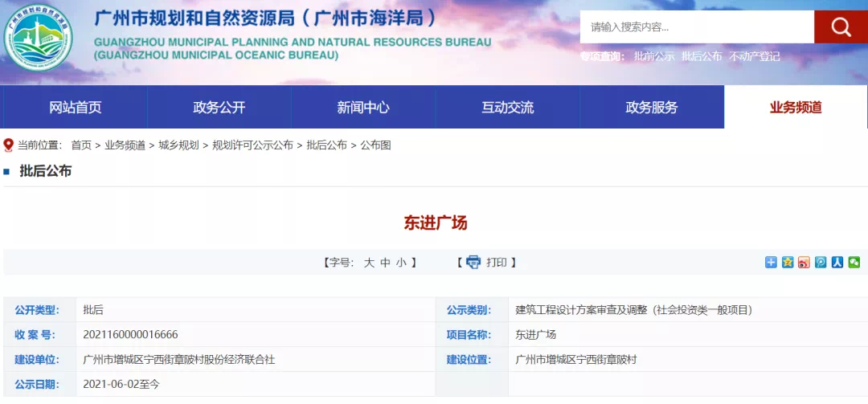
Task: Switch to 新闻中心 tab
Action: 363,108
